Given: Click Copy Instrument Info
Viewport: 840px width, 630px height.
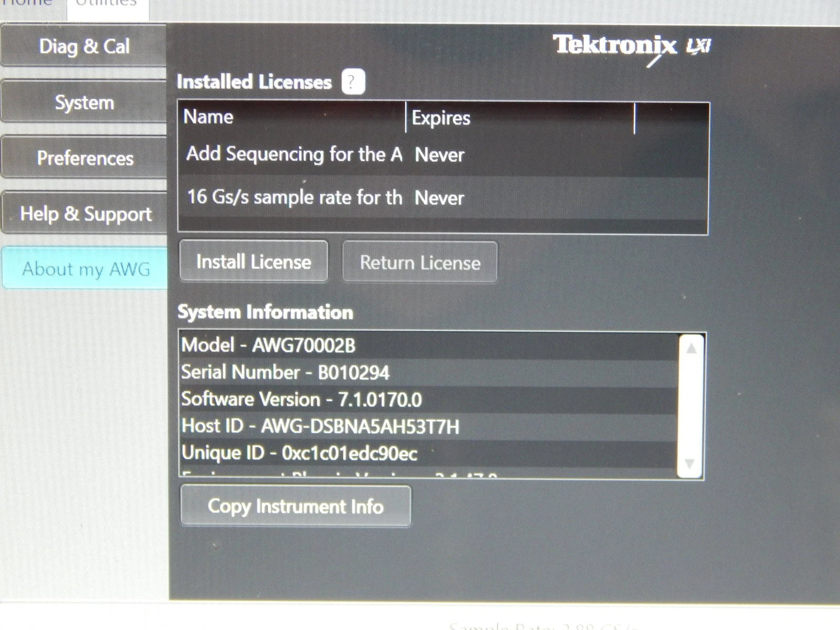Looking at the screenshot, I should coord(296,506).
